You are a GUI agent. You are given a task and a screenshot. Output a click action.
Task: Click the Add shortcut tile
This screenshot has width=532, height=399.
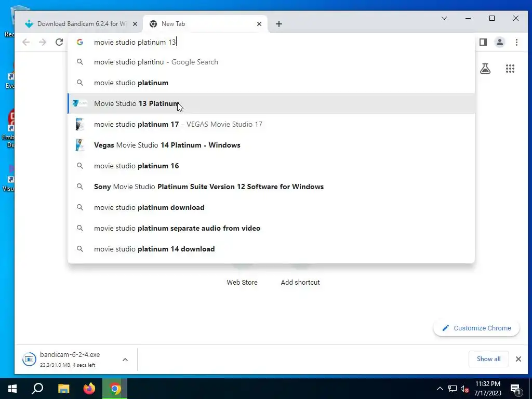[300, 282]
